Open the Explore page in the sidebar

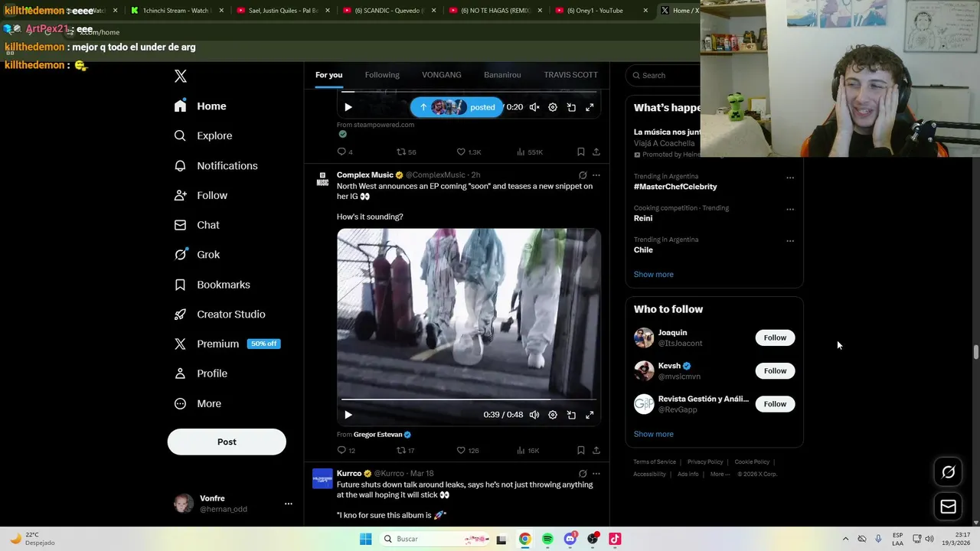point(204,135)
